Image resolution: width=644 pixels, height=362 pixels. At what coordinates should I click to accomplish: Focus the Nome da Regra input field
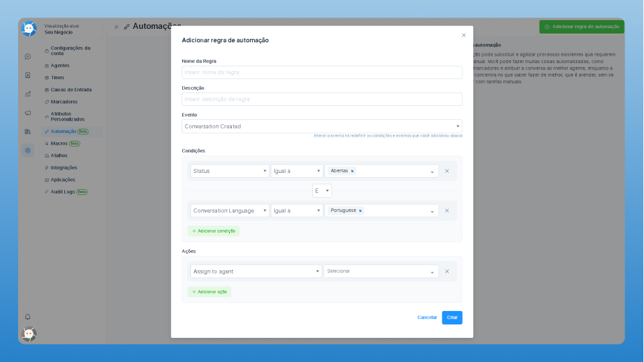point(322,72)
